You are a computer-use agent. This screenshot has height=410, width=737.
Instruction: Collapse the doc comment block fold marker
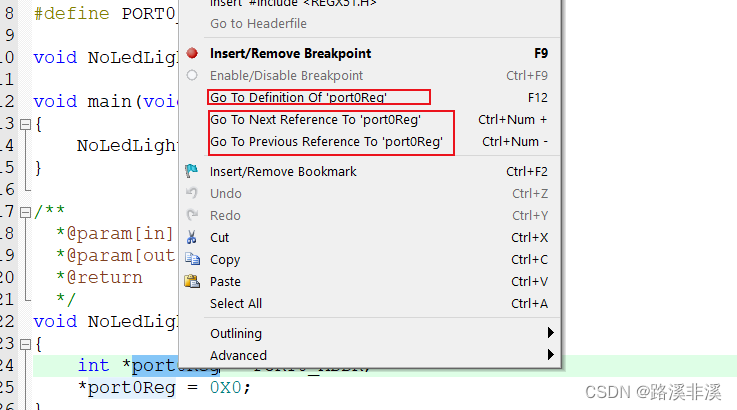(x=25, y=212)
